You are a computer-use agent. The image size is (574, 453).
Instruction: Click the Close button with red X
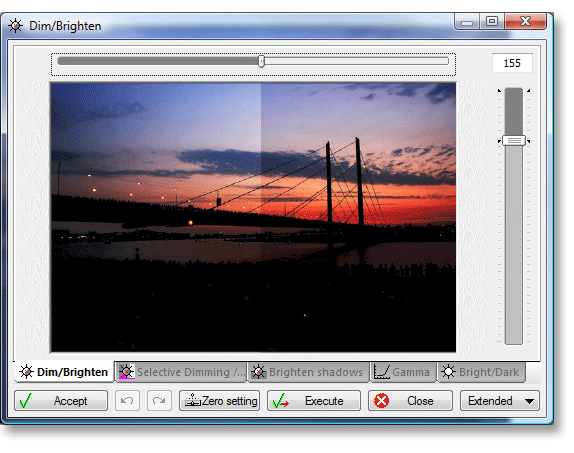click(x=410, y=401)
